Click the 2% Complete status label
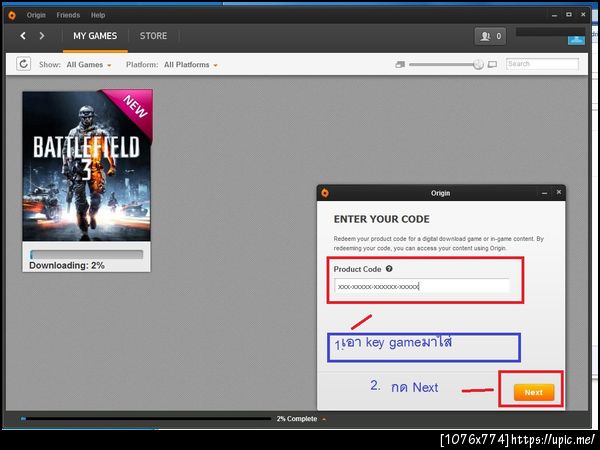 coord(297,419)
